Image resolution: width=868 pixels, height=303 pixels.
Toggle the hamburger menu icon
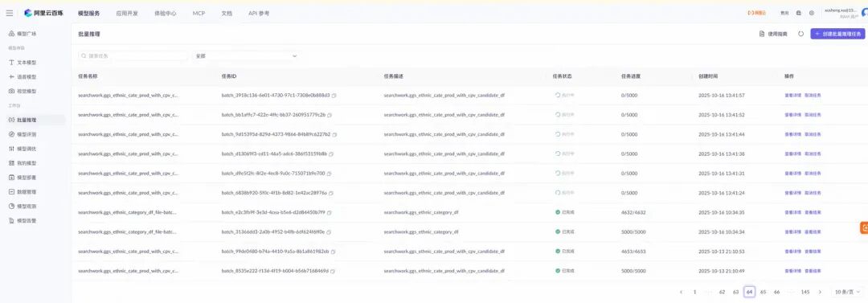coord(10,13)
